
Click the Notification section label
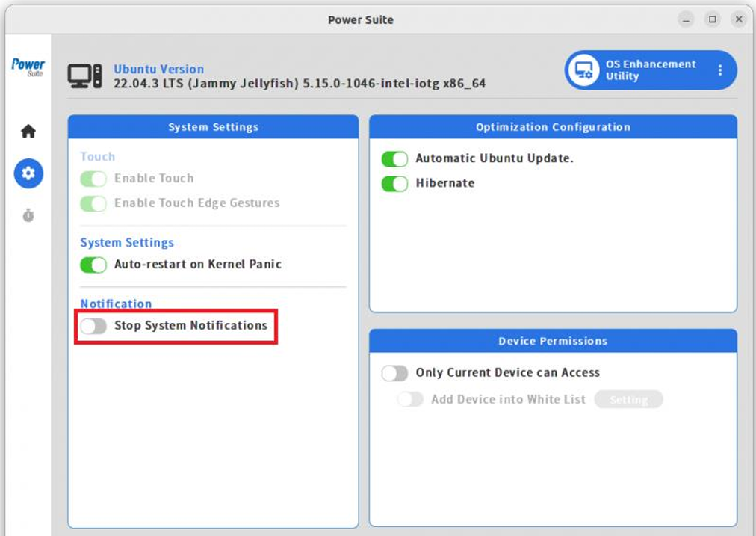click(x=116, y=304)
